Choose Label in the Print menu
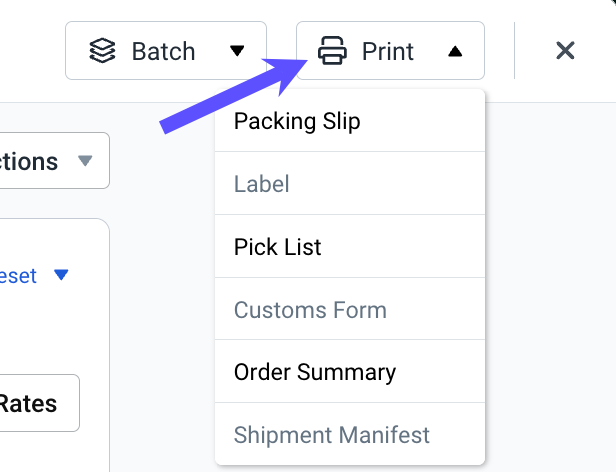 click(262, 184)
